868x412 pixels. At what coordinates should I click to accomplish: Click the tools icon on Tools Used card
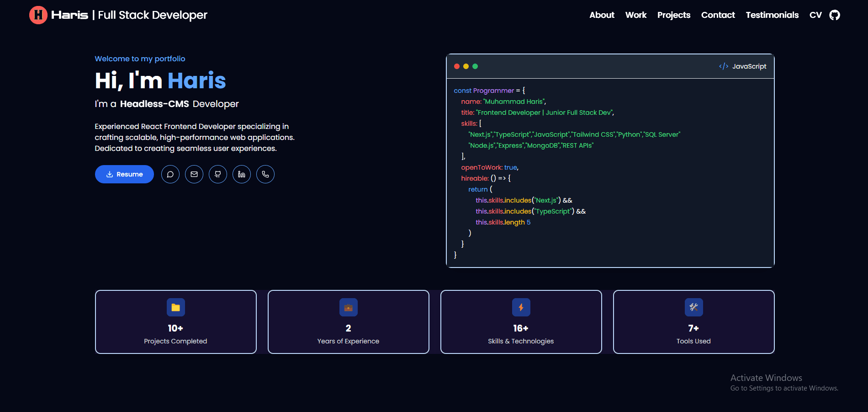click(x=693, y=307)
